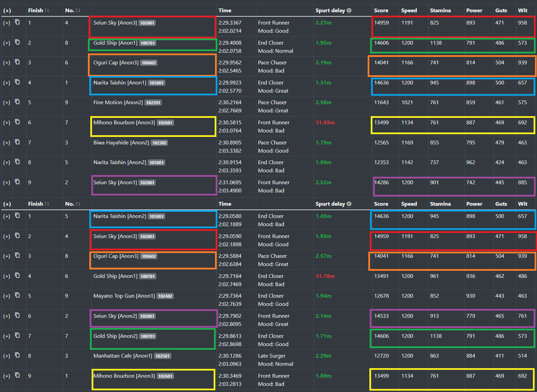Click copy icon for Manhattan Cafe [Anon1]
The width and height of the screenshot is (537, 392).
click(17, 355)
